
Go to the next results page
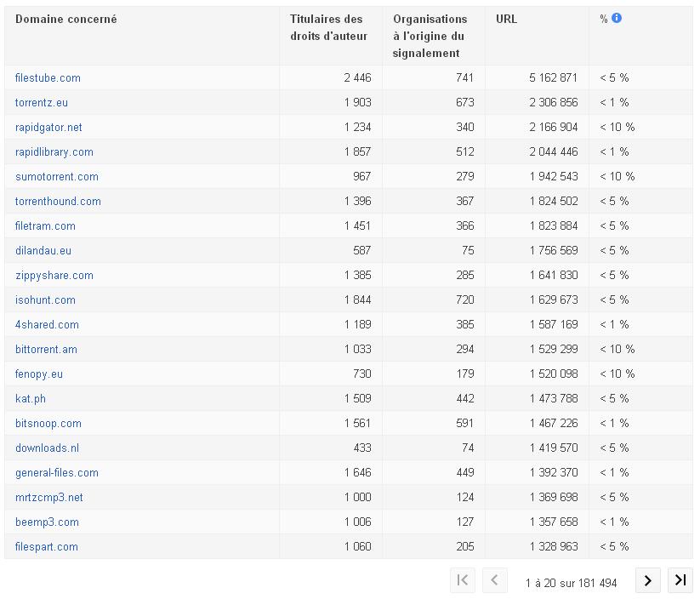pyautogui.click(x=648, y=580)
